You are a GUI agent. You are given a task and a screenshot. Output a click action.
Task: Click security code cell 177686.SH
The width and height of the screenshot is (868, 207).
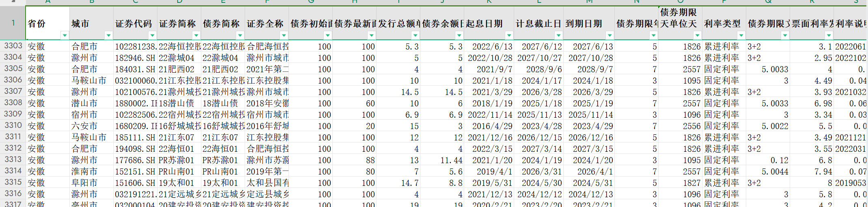(x=135, y=160)
